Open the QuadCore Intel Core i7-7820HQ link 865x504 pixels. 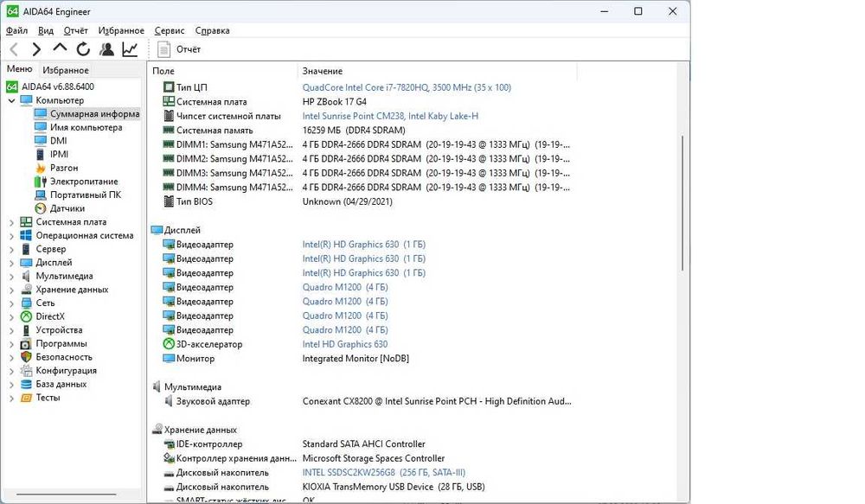click(x=407, y=87)
